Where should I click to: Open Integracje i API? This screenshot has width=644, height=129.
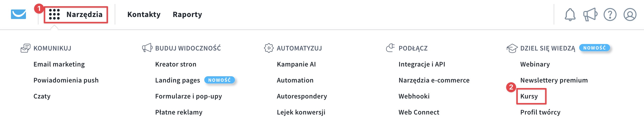(422, 64)
